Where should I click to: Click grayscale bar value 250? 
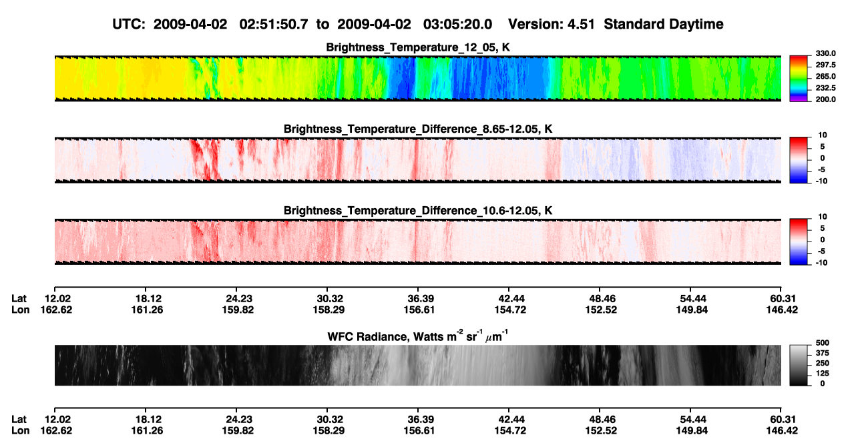click(x=821, y=364)
